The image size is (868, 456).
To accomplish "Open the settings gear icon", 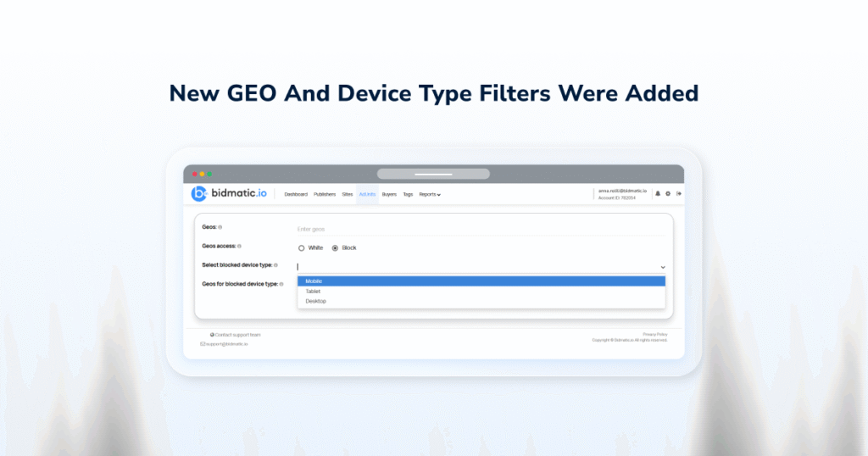I will tap(668, 194).
